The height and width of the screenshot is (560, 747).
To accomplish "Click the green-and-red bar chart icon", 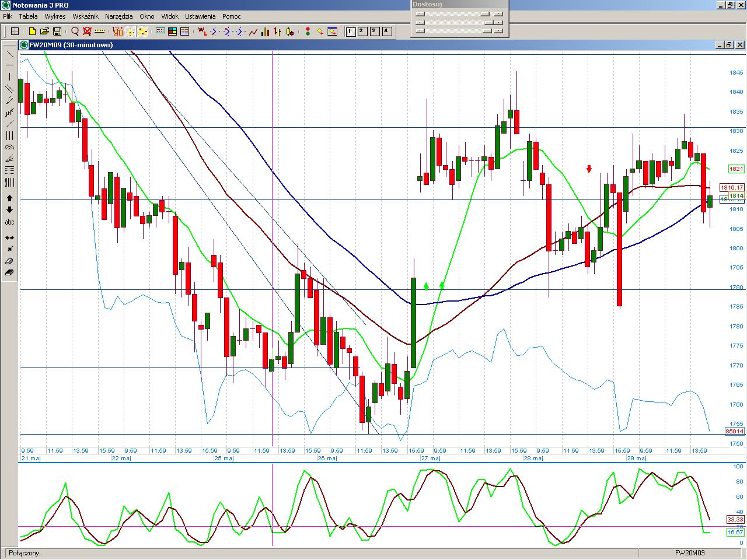I will (265, 32).
